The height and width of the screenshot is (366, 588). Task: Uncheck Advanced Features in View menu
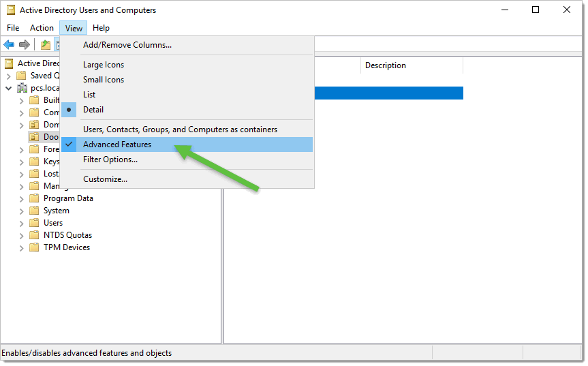pyautogui.click(x=187, y=144)
